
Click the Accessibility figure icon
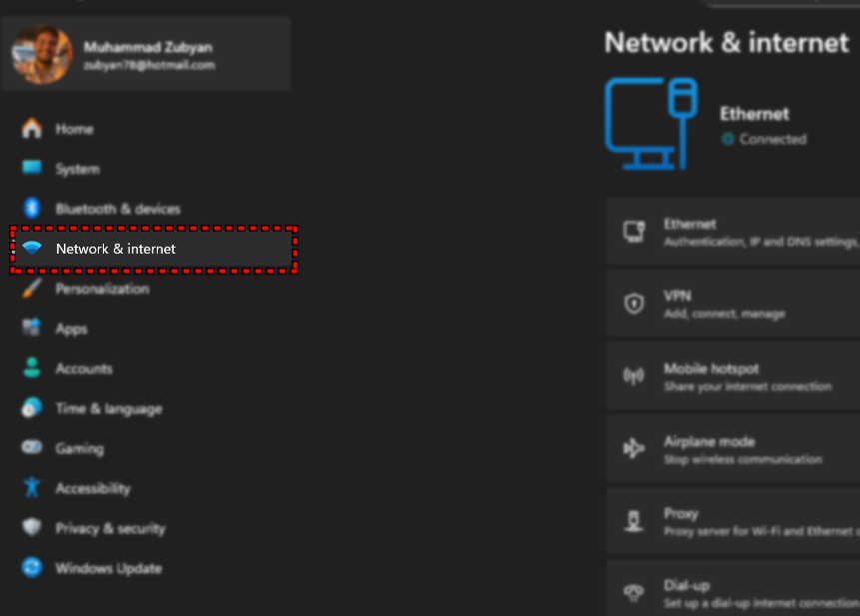point(32,488)
